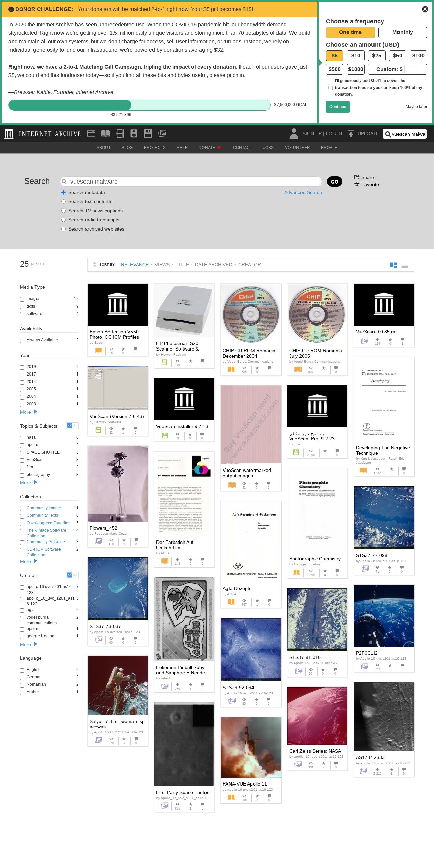This screenshot has height=868, width=434.
Task: Expand More under Topics & Subjects
Action: [28, 483]
